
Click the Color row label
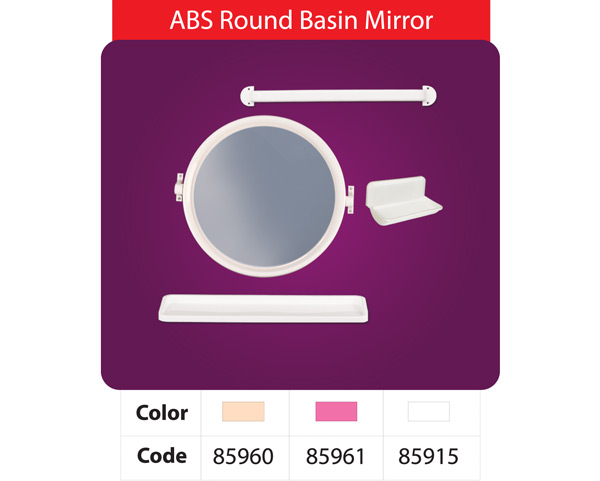coord(162,412)
